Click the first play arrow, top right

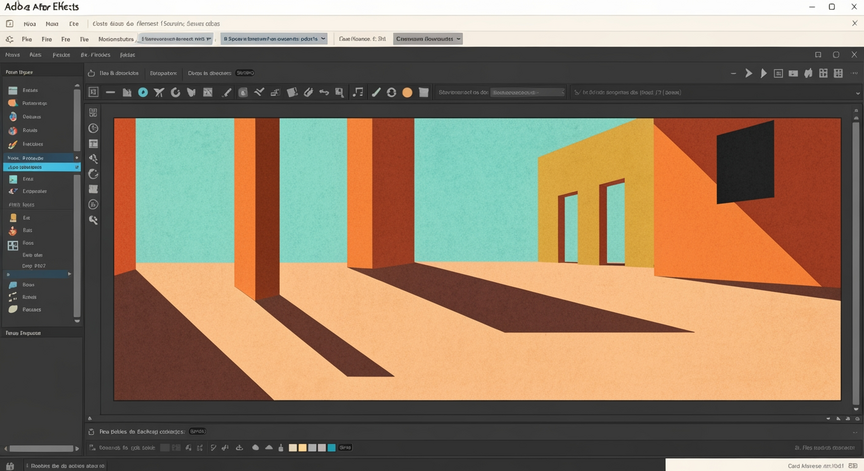point(748,73)
